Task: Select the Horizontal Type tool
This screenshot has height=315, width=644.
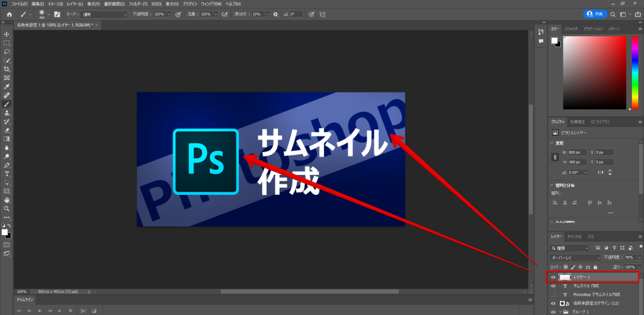Action: pyautogui.click(x=6, y=174)
